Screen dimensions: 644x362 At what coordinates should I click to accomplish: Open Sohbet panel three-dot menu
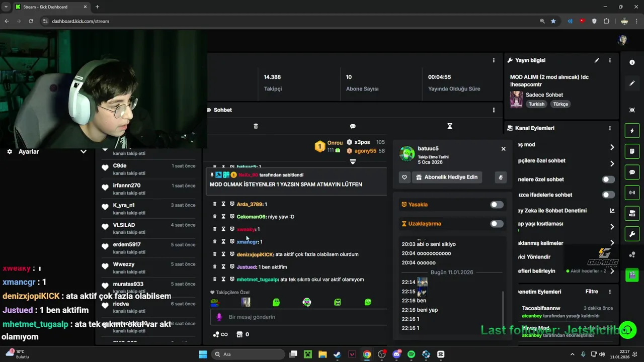(x=494, y=110)
